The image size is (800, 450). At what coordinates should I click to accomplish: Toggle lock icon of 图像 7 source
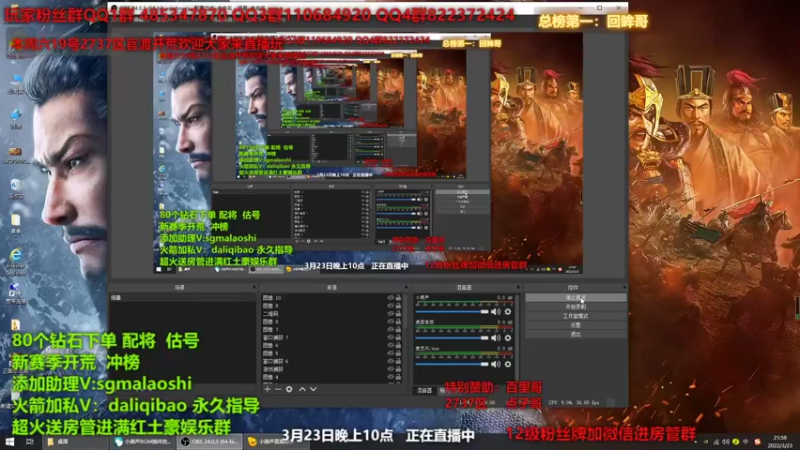(398, 330)
